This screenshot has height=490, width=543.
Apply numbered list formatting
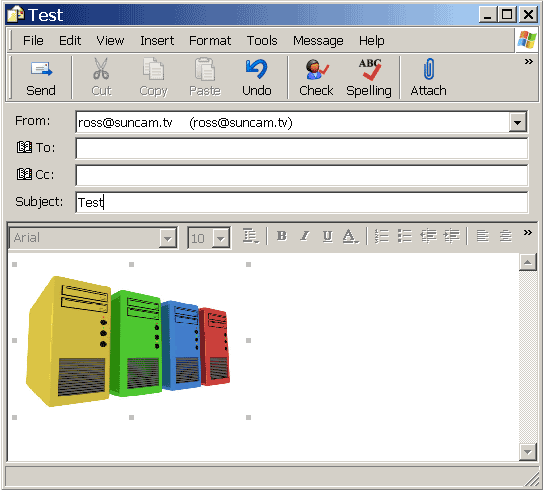[382, 236]
